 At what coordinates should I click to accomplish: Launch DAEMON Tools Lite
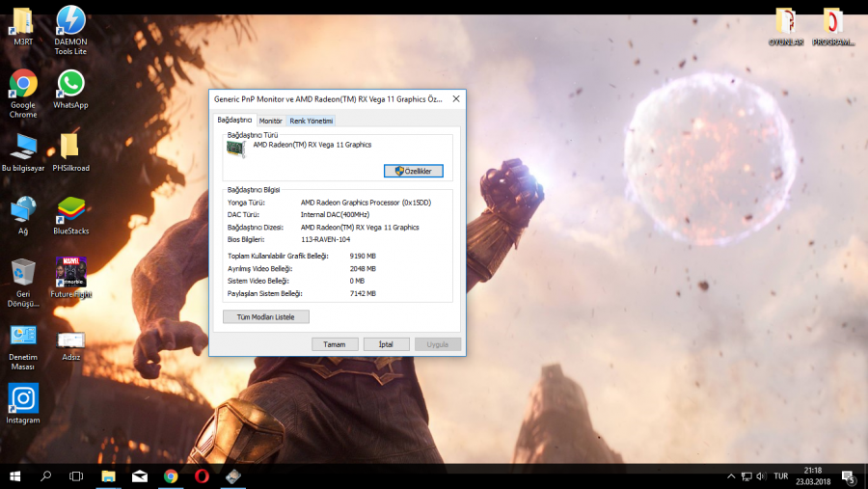(70, 30)
